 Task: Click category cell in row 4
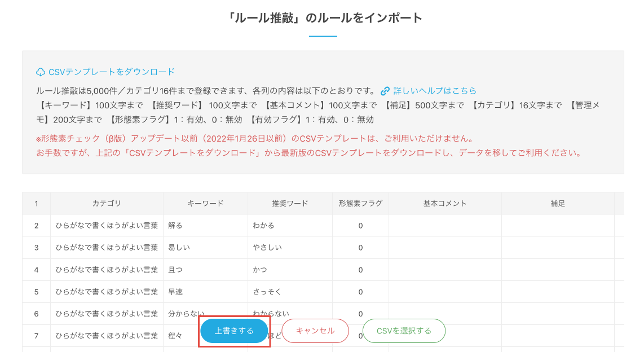coord(107,270)
